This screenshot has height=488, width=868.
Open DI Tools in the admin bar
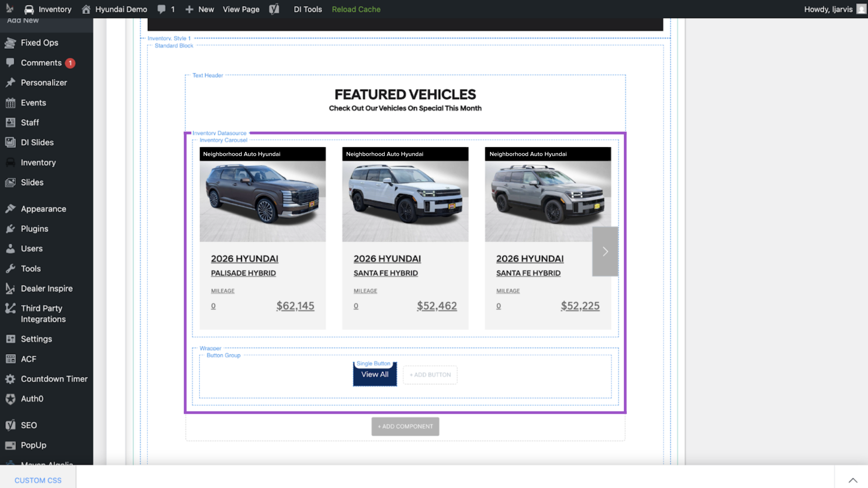click(x=308, y=10)
